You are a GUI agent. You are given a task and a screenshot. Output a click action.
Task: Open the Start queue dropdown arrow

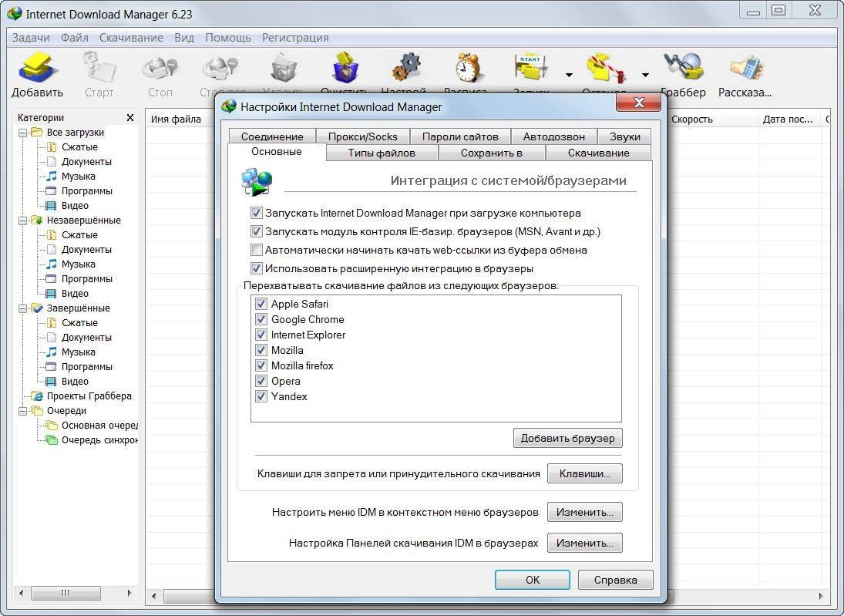tap(569, 75)
